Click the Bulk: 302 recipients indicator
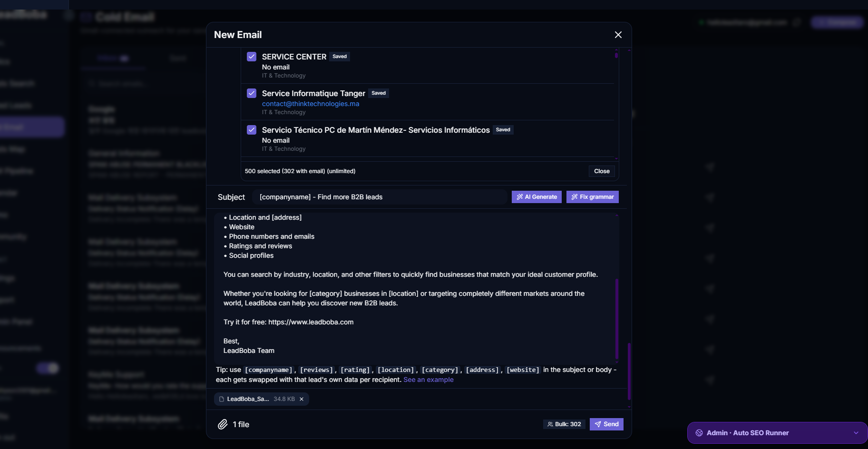The width and height of the screenshot is (868, 449). point(564,424)
